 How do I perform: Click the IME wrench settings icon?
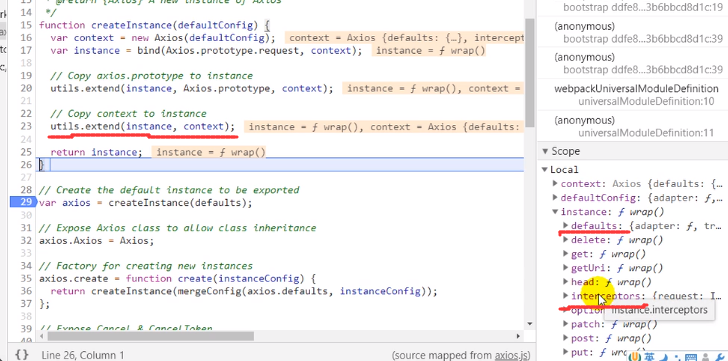720,357
